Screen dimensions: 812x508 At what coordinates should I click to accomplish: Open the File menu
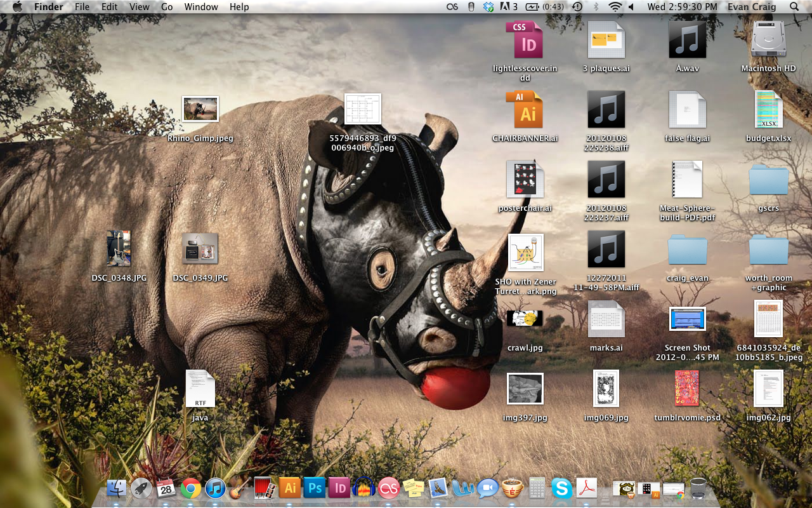(82, 7)
